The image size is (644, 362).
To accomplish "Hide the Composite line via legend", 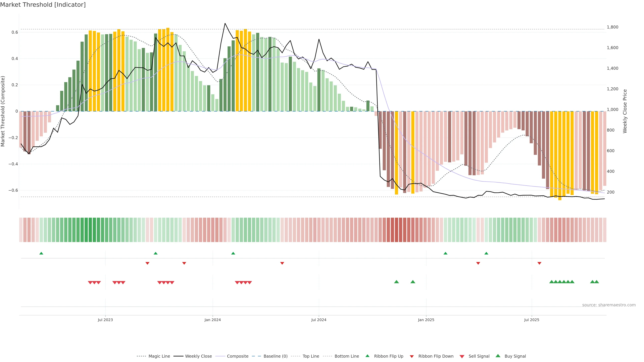I will (x=237, y=356).
